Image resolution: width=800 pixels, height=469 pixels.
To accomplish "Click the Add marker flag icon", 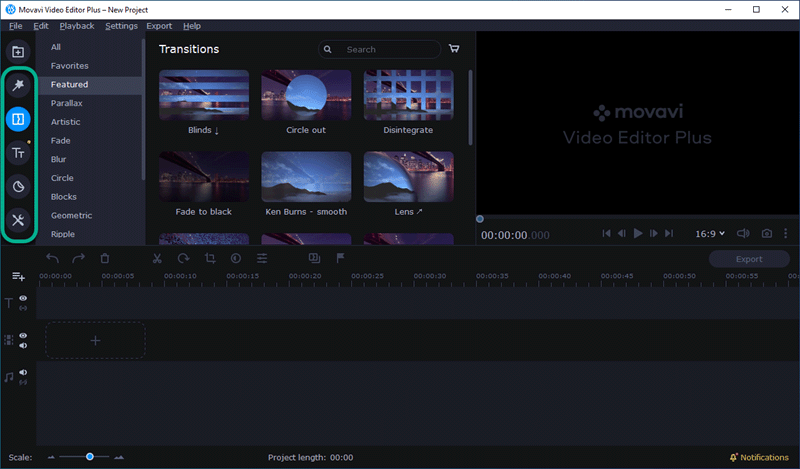I will click(x=340, y=258).
